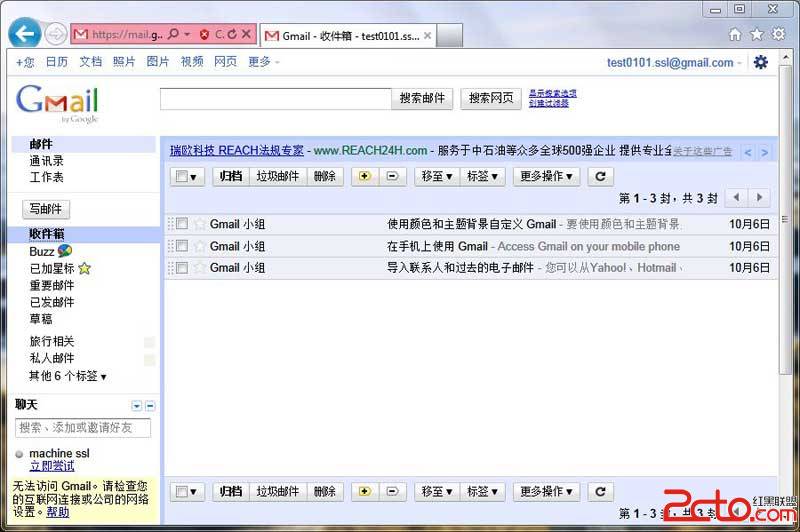Open a new blank browser tab
This screenshot has width=800, height=532.
point(449,36)
